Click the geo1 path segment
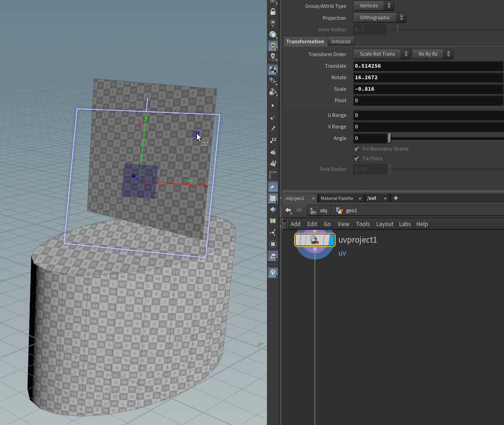This screenshot has width=504, height=425. (x=347, y=210)
